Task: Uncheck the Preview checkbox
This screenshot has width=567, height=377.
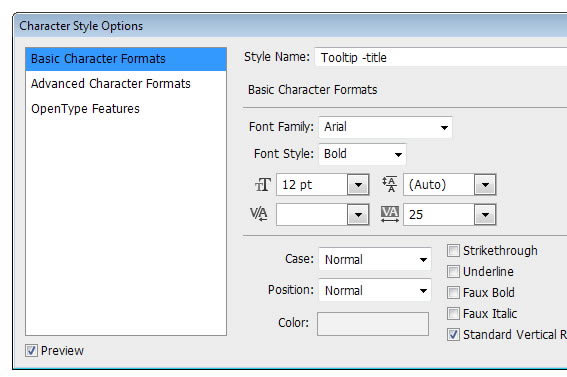Action: (x=31, y=350)
